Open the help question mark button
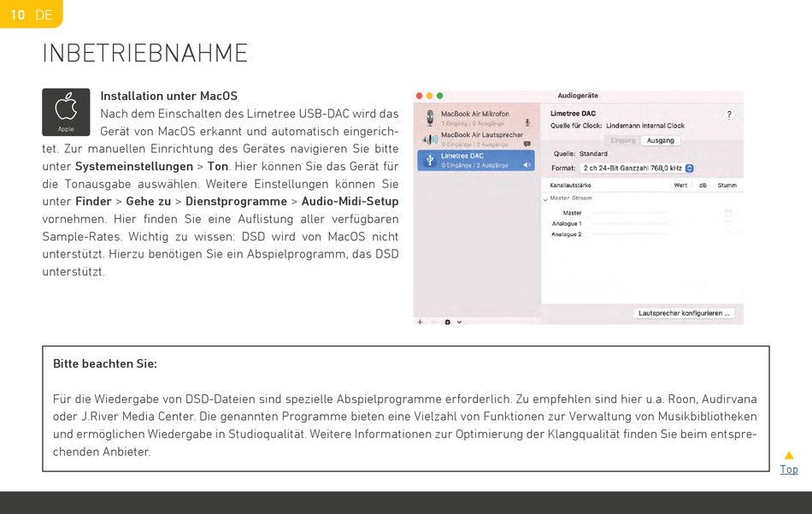Image resolution: width=812 pixels, height=514 pixels. (x=729, y=115)
